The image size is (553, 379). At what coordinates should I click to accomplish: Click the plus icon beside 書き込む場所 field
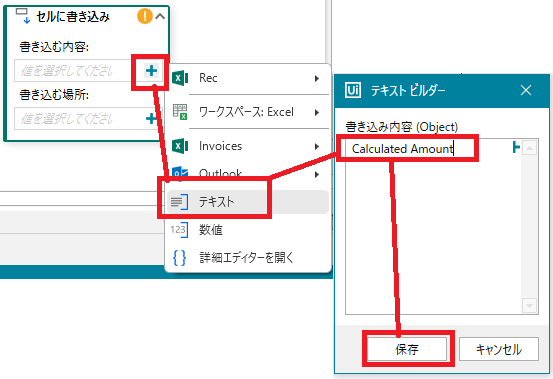(151, 118)
